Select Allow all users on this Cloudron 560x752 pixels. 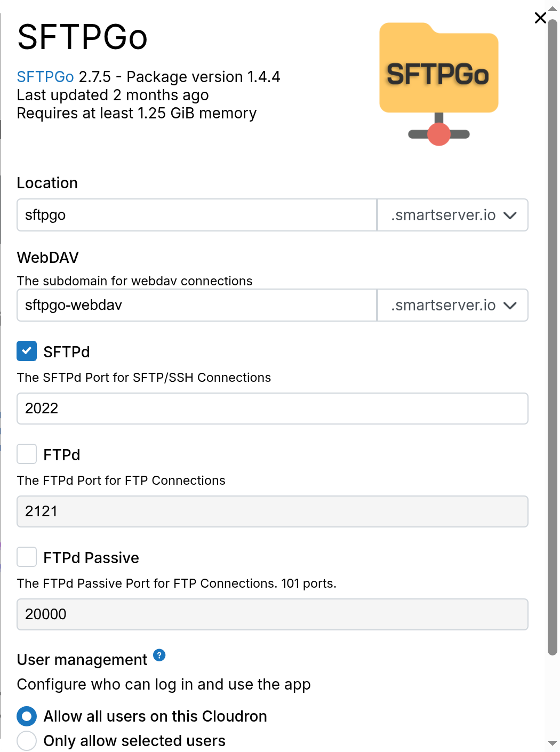click(x=27, y=716)
